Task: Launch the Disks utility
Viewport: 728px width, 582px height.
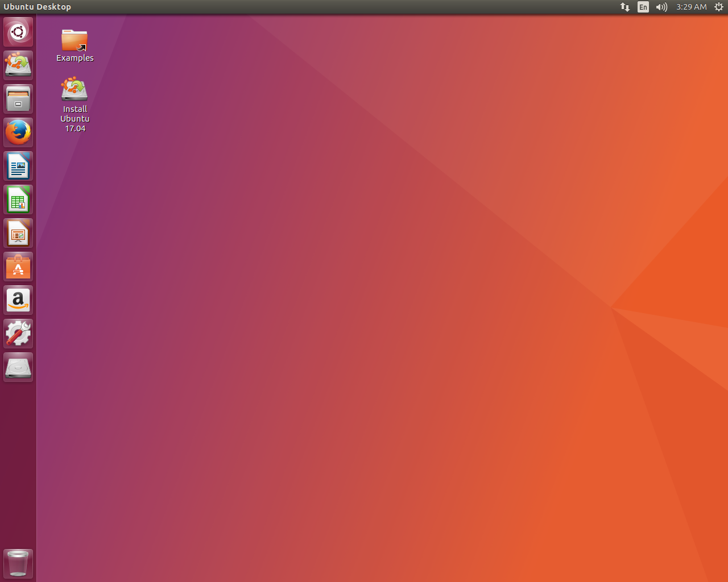Action: point(18,367)
